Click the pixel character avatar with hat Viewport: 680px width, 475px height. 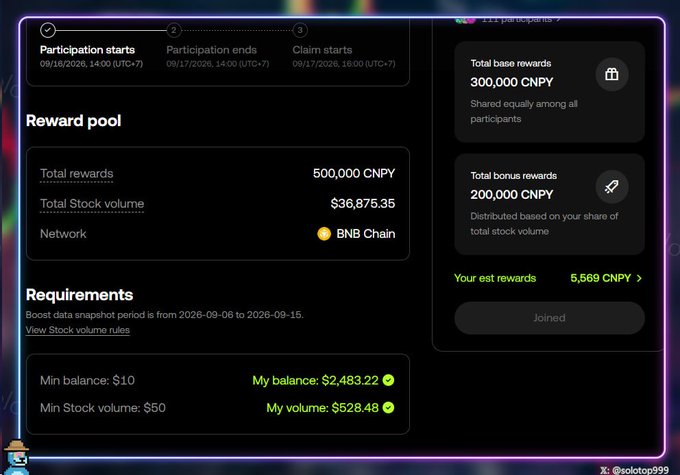(16, 458)
